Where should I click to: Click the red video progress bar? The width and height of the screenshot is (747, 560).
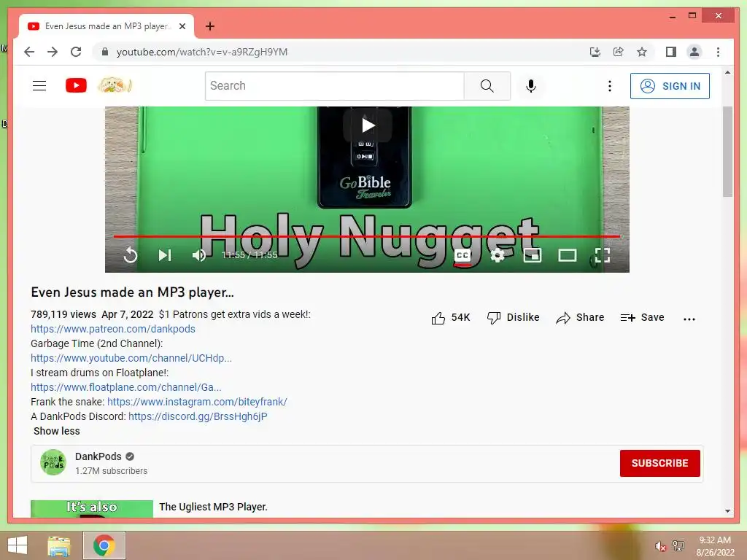point(367,236)
